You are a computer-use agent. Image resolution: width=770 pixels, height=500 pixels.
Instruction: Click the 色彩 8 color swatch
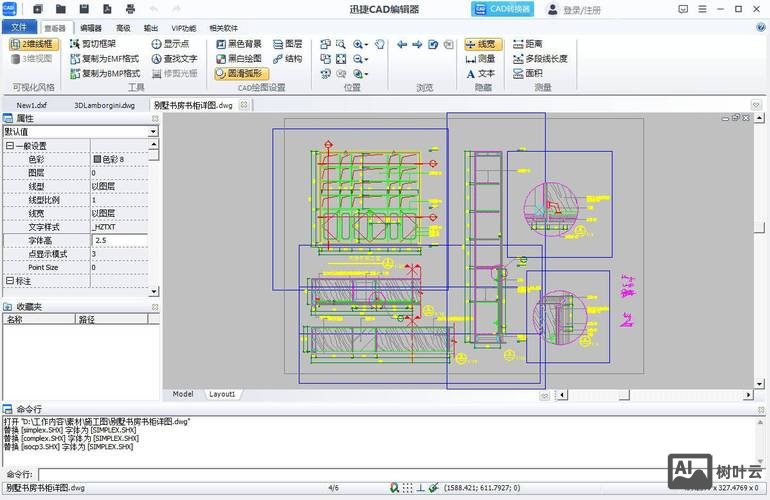click(x=97, y=159)
